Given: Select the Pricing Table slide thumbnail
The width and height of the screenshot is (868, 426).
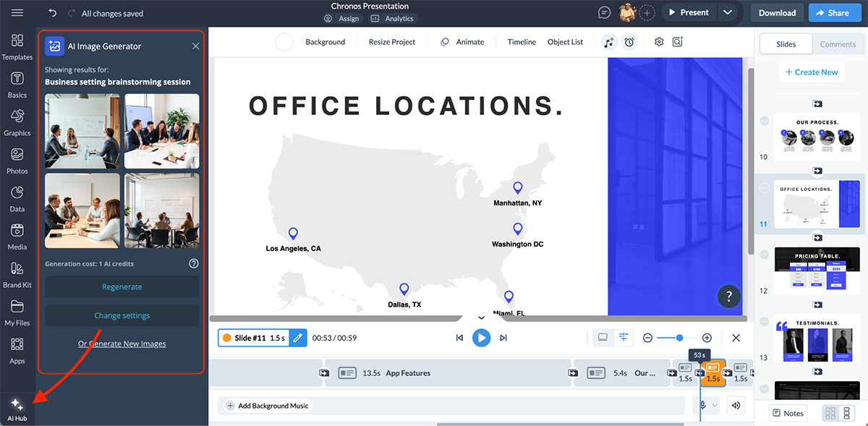Looking at the screenshot, I should tap(817, 271).
